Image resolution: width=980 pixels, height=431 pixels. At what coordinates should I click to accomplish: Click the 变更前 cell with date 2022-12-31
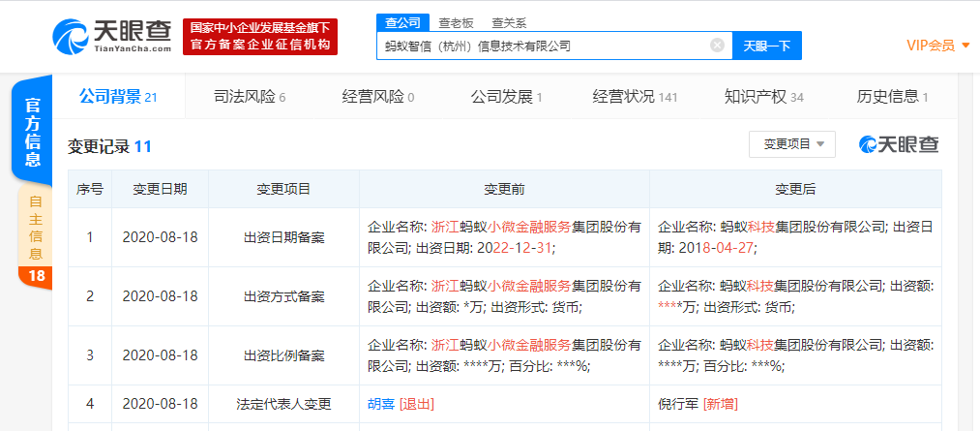(504, 237)
